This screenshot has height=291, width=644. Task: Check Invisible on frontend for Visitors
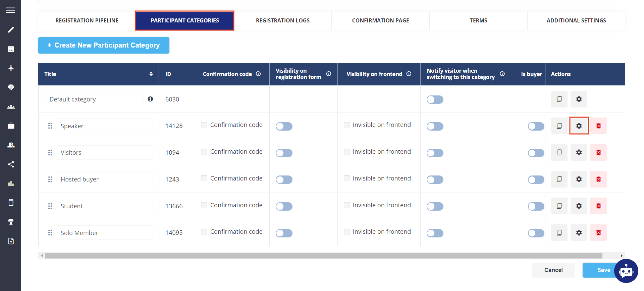(347, 151)
